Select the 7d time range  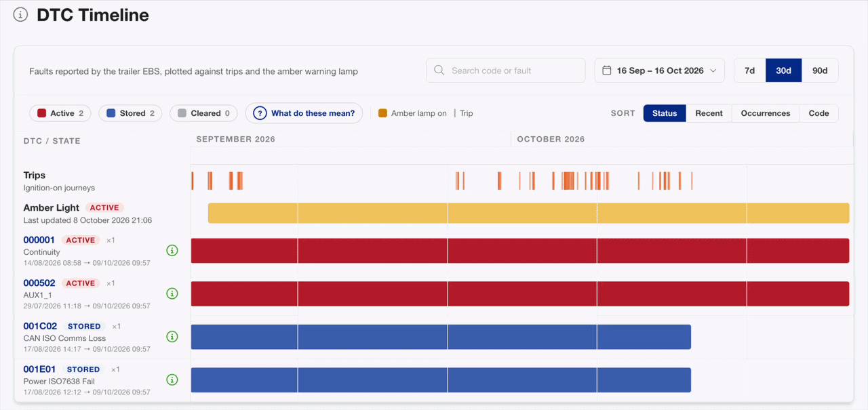pos(750,70)
